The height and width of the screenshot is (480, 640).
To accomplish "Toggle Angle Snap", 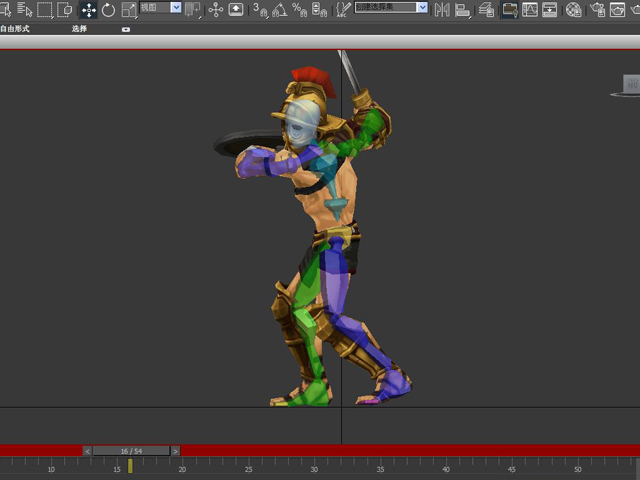I will (x=280, y=10).
